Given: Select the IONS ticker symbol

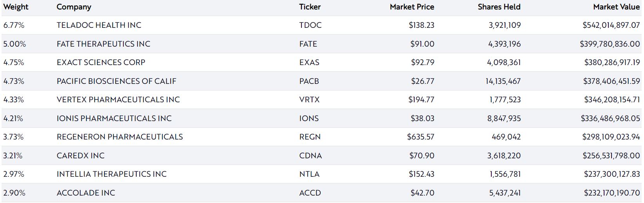Looking at the screenshot, I should 309,118.
